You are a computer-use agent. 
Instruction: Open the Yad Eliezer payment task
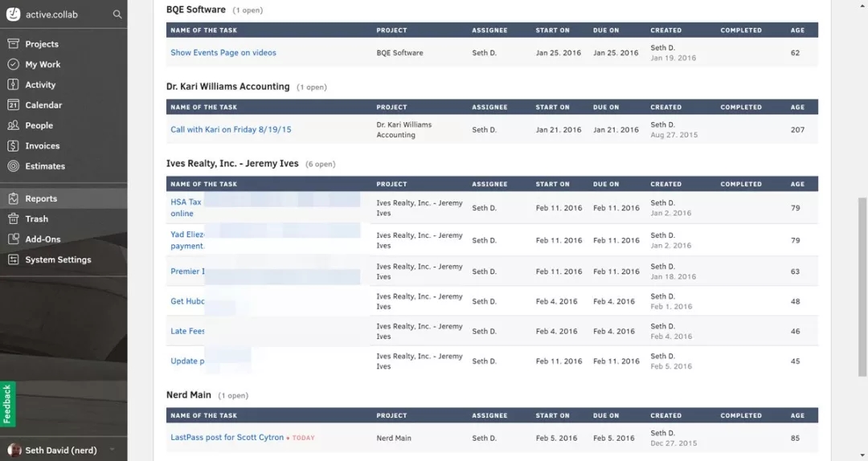187,240
